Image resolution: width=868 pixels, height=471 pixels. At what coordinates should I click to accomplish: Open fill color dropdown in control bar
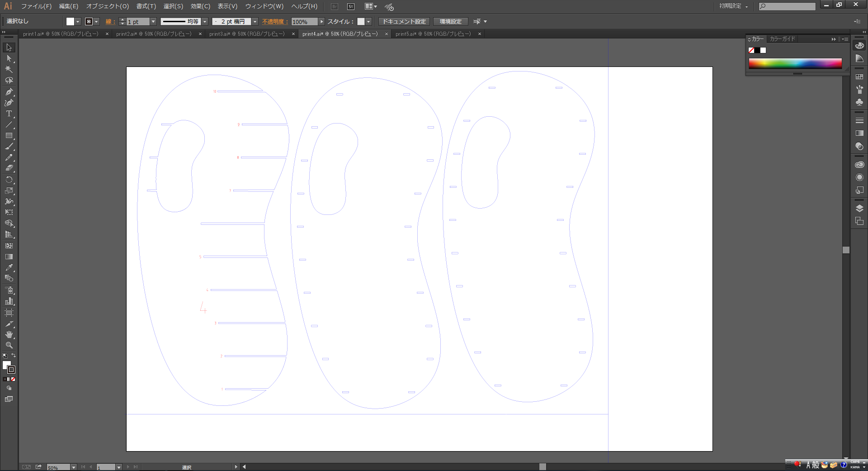click(x=78, y=22)
